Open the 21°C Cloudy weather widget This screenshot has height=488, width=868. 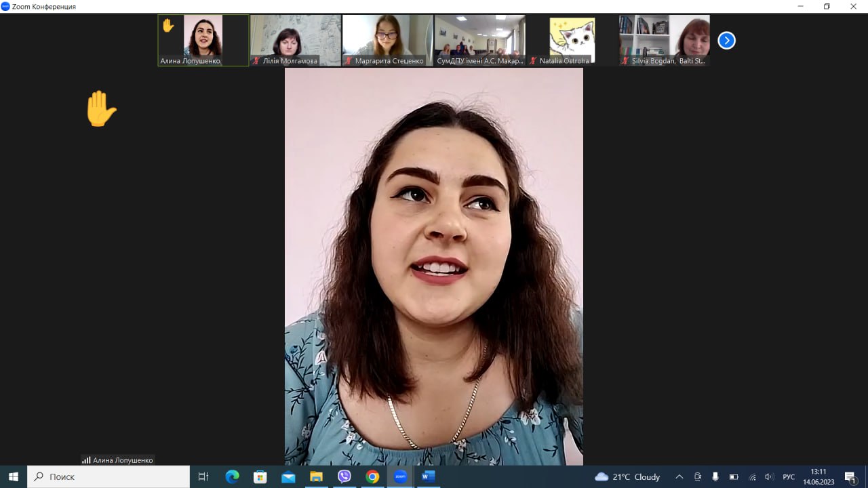(627, 476)
